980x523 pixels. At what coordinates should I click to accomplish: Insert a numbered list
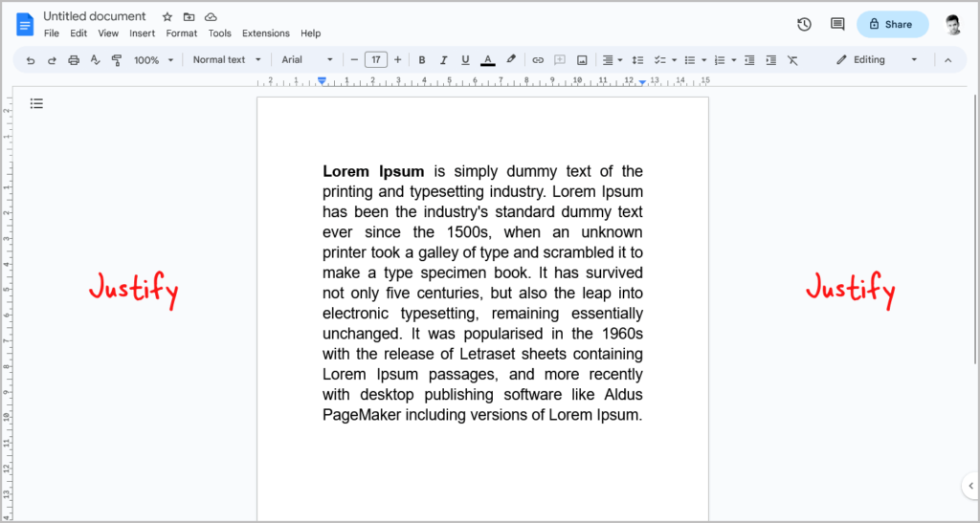720,60
